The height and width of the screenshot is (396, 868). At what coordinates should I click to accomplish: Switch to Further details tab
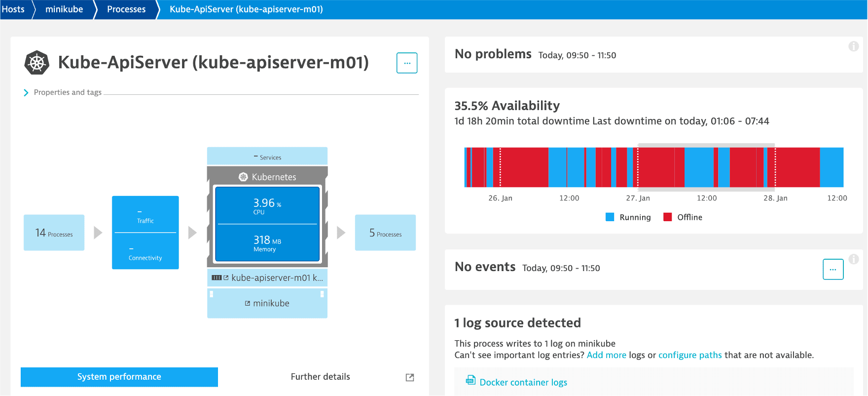coord(321,377)
